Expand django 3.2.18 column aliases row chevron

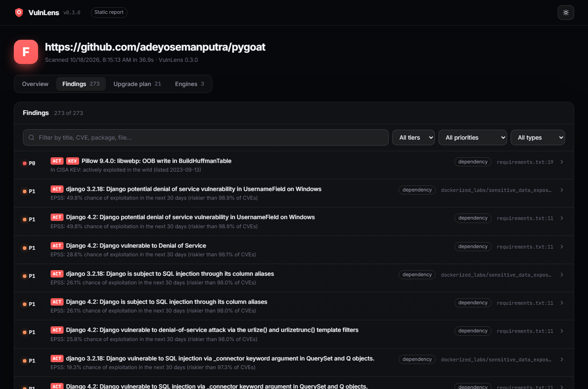coord(562,274)
